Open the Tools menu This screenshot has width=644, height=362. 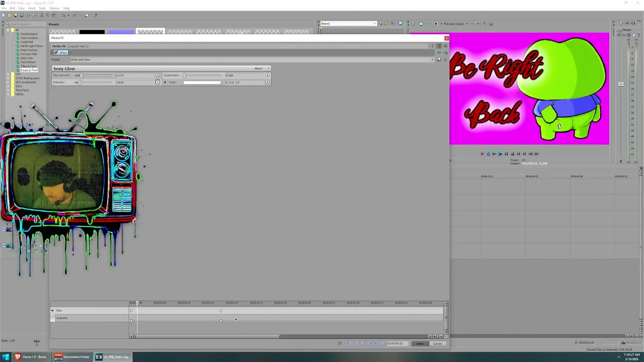(42, 8)
